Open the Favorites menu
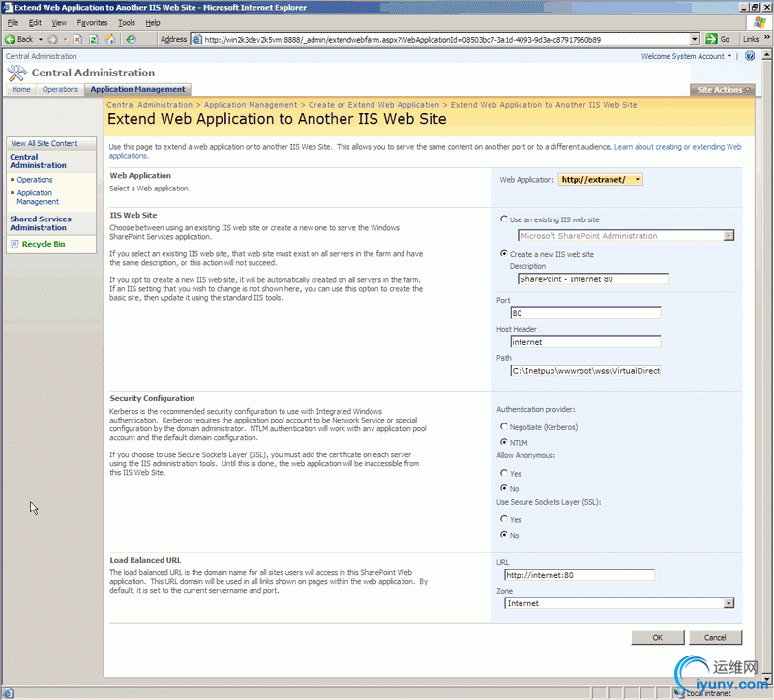The image size is (774, 700). (92, 22)
